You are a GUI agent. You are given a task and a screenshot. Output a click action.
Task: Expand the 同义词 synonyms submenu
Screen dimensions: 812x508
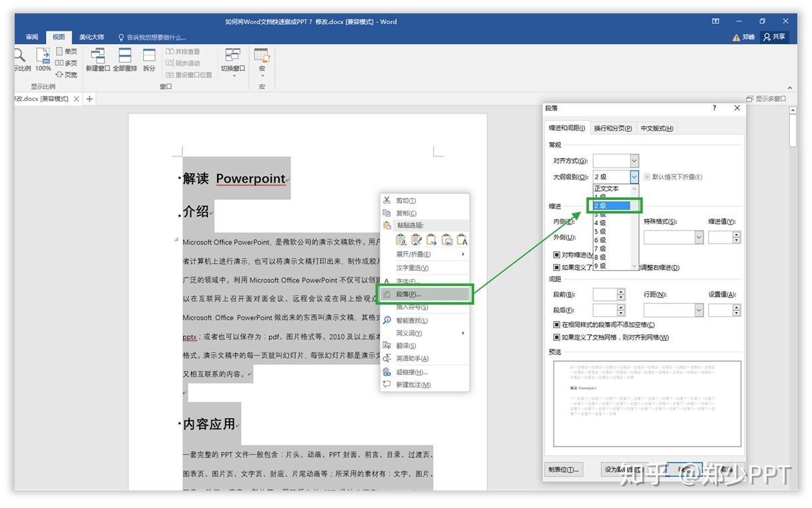(425, 333)
